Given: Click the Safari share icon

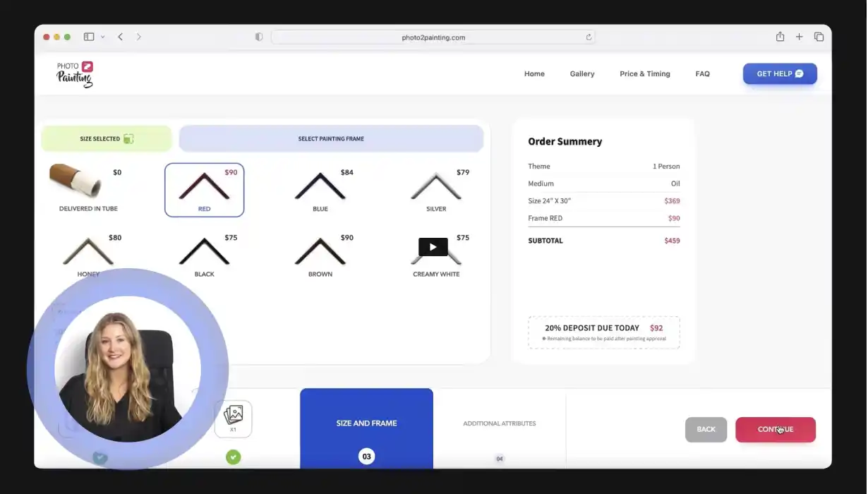Looking at the screenshot, I should pos(780,37).
